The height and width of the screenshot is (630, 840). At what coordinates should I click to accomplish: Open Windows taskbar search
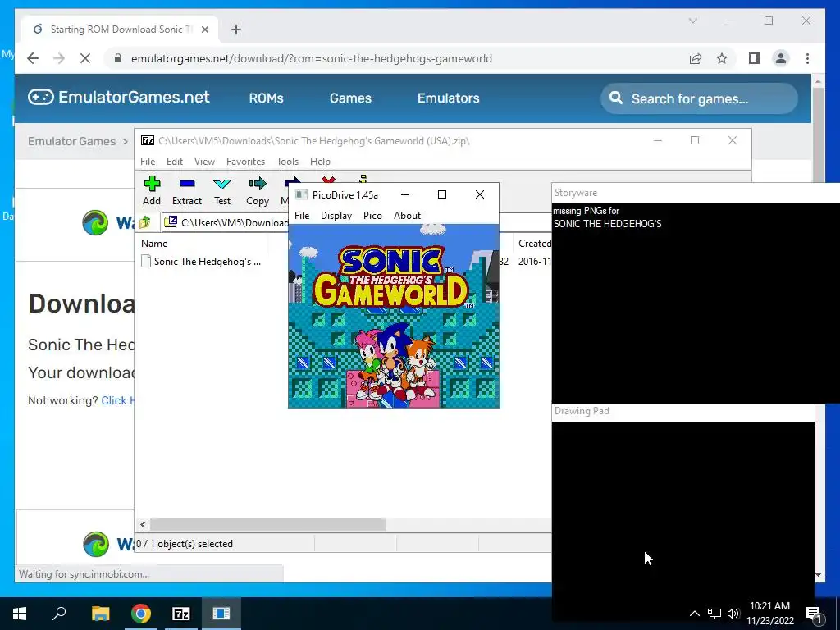tap(59, 614)
